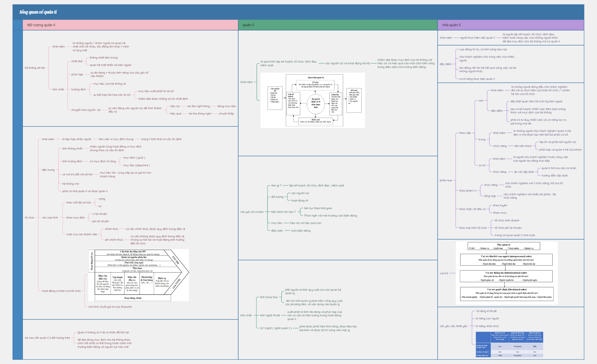
Task: Select the "mô hình chuỗi giá trị của M.porter" node
Action: pos(110,307)
